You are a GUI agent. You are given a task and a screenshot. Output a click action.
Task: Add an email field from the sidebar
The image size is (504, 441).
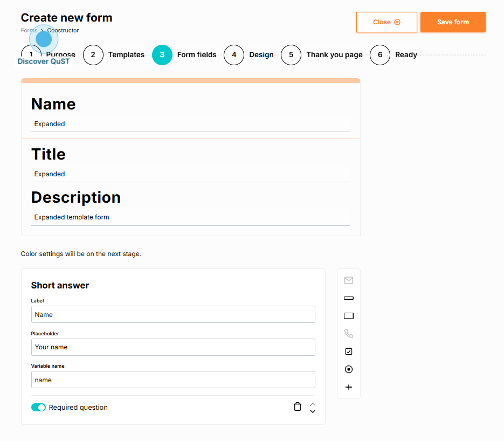(348, 280)
